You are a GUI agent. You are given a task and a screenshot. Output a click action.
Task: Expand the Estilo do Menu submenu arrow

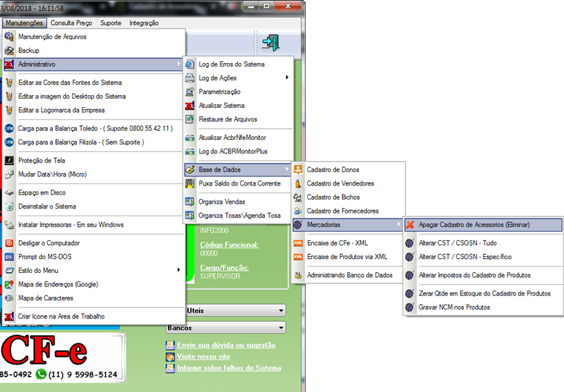pos(178,270)
